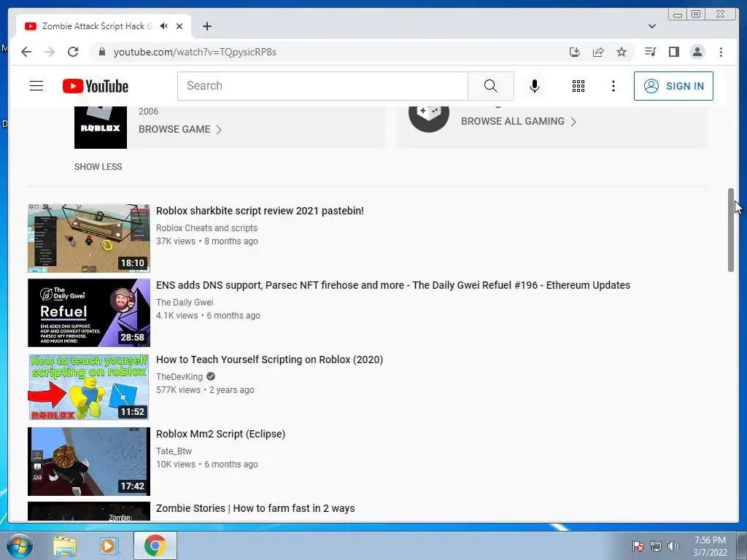This screenshot has height=560, width=747.
Task: Click the search magnifier button
Action: pyautogui.click(x=491, y=86)
